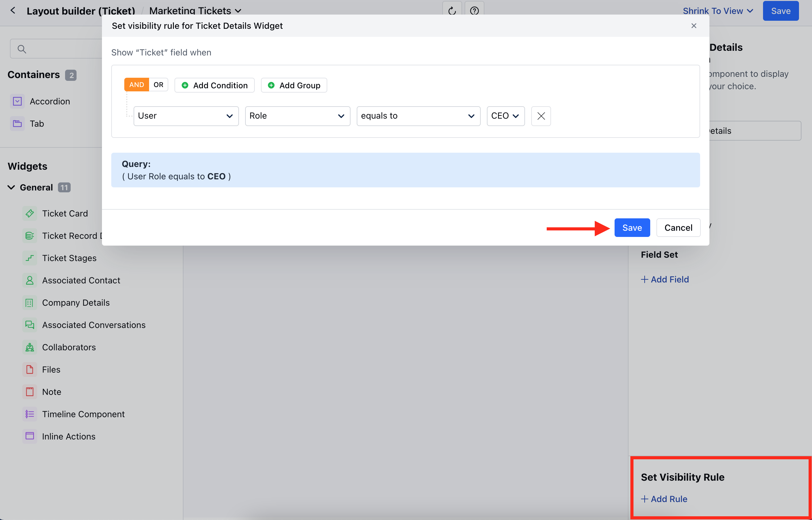The width and height of the screenshot is (812, 520).
Task: Click the Collaborators widget icon
Action: point(29,347)
